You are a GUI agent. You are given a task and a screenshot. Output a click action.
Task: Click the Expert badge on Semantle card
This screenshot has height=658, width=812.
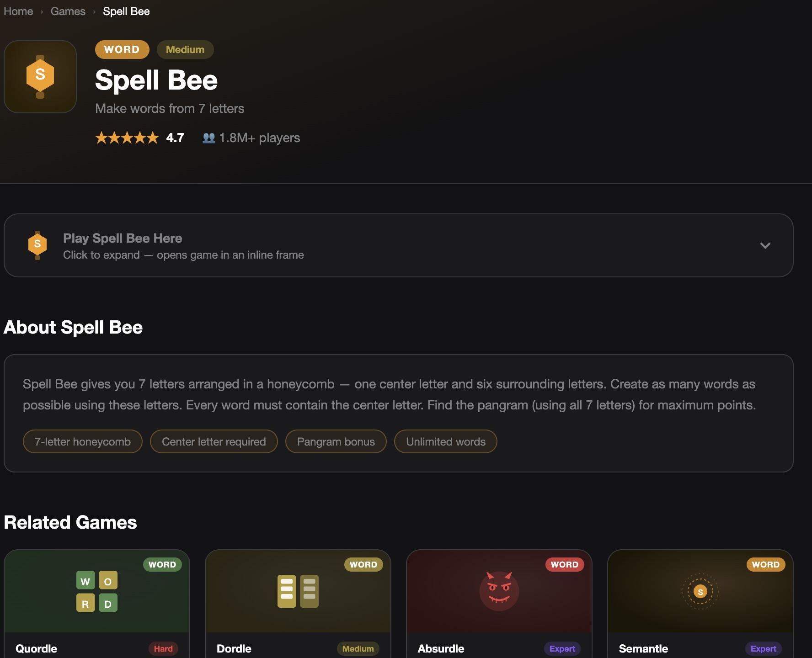coord(763,648)
